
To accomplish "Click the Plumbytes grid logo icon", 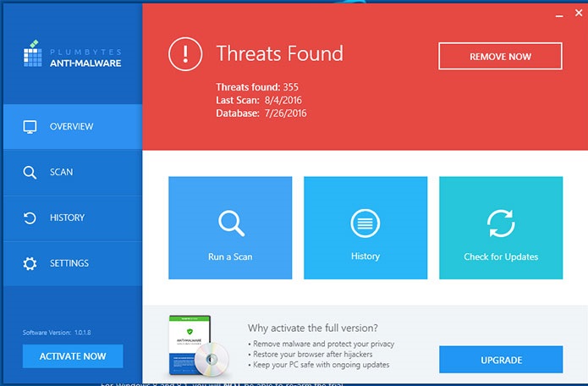I will (x=33, y=53).
